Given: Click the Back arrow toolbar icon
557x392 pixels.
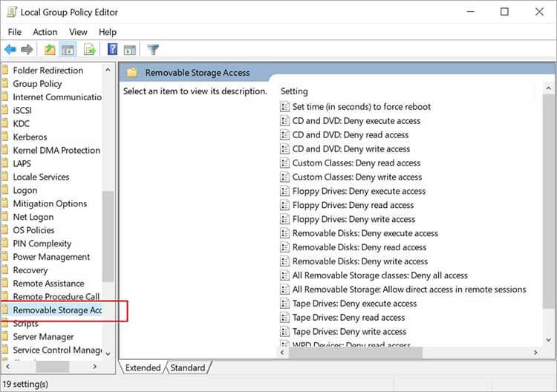Looking at the screenshot, I should (10, 49).
